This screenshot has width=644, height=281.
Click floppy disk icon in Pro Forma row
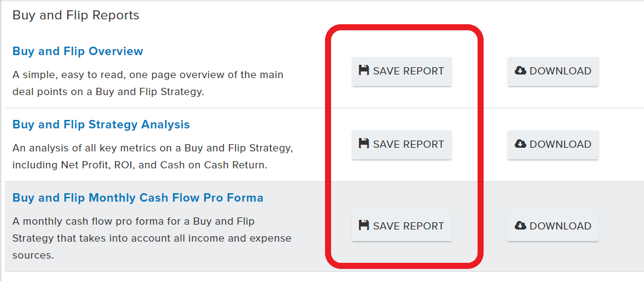pos(364,225)
